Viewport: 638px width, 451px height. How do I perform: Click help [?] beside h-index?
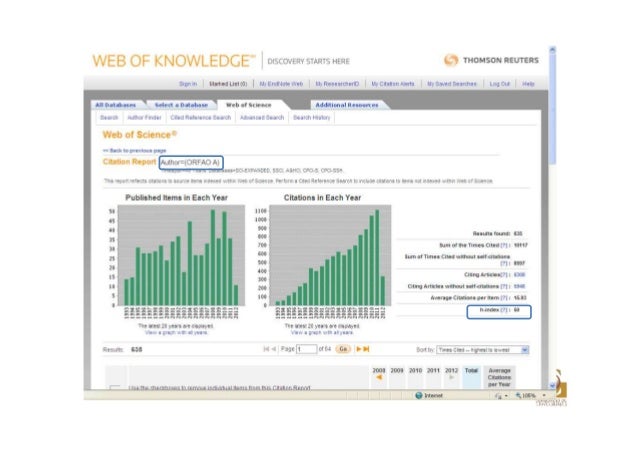pyautogui.click(x=504, y=310)
